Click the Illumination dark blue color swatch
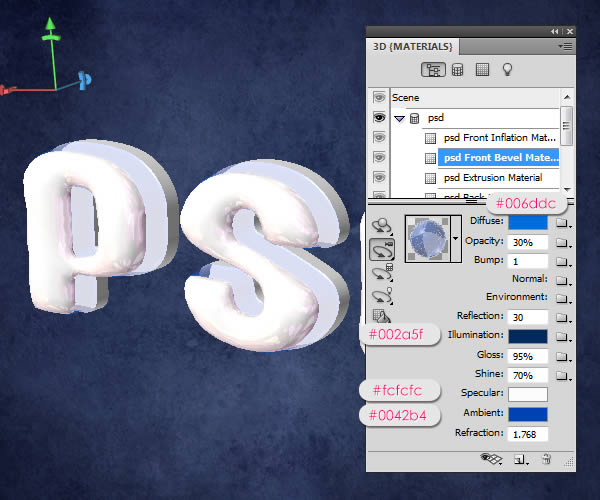This screenshot has height=500, width=600. point(528,336)
